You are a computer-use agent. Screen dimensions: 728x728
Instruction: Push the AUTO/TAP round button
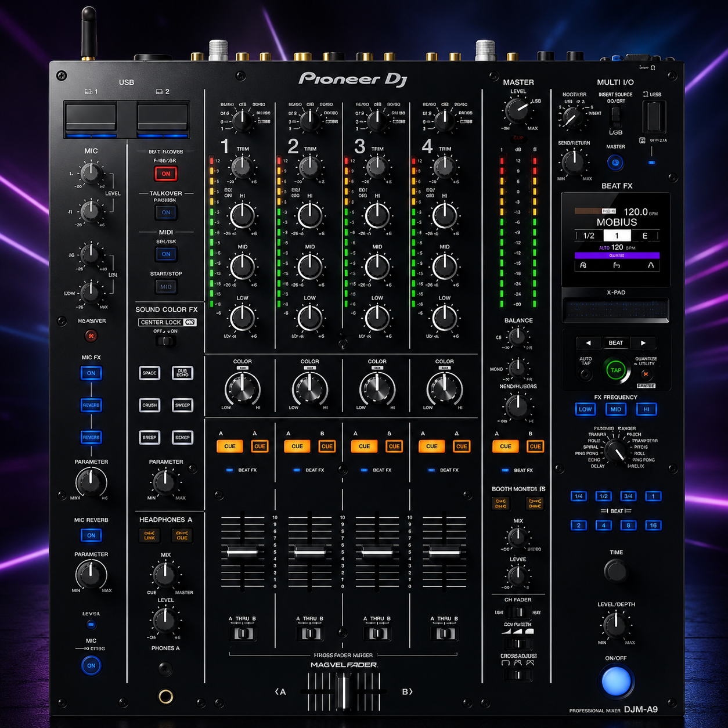(586, 374)
